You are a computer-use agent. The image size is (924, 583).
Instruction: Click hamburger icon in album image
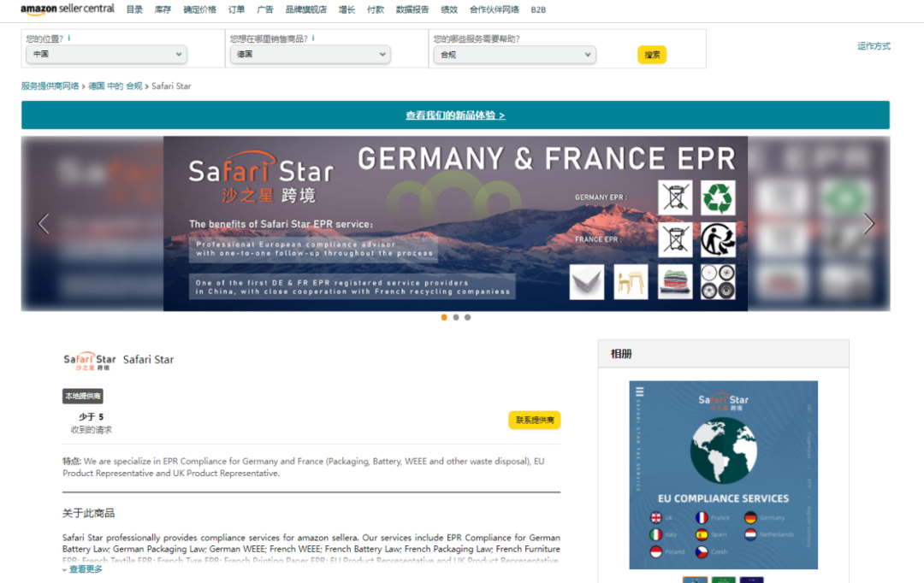[639, 391]
